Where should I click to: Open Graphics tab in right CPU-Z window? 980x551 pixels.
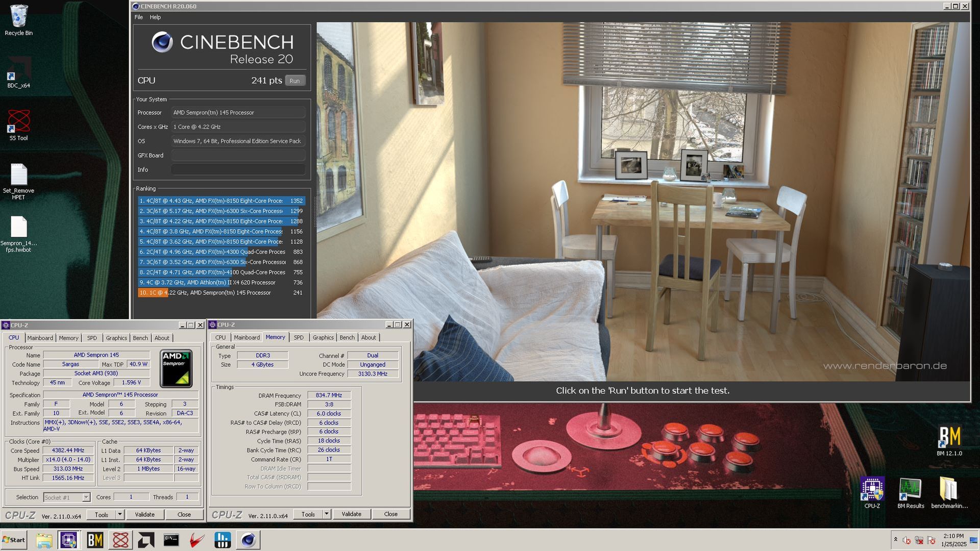click(x=323, y=338)
